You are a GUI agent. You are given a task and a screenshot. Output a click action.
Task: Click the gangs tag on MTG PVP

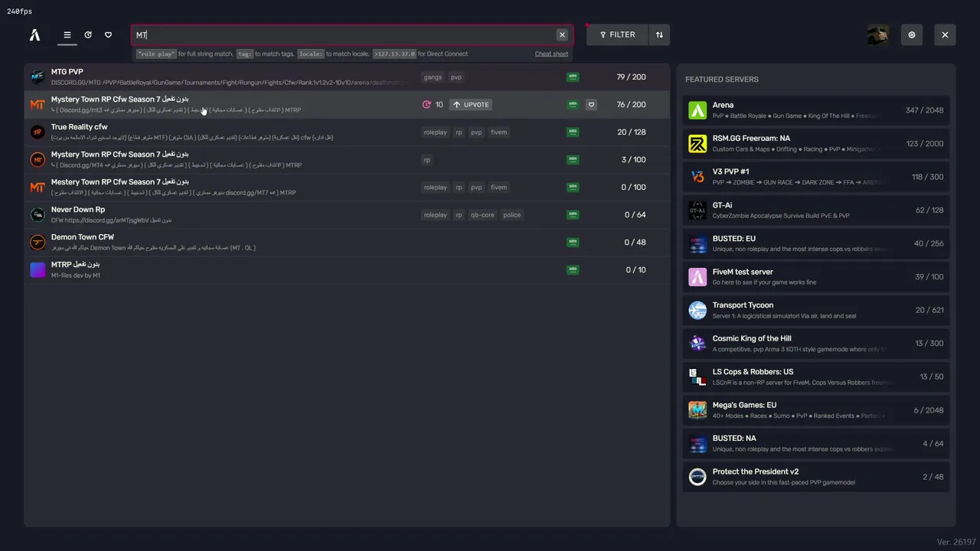pos(433,77)
